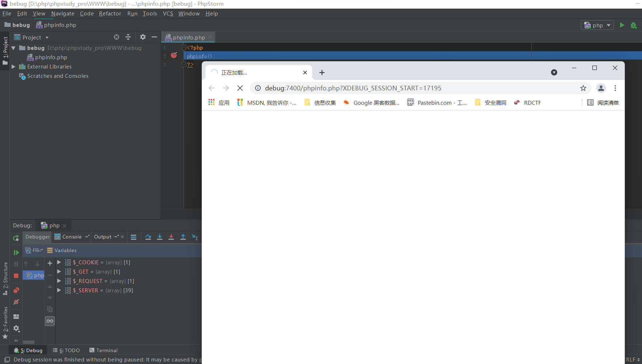The image size is (642, 364).
Task: Close the php debug session tab
Action: pos(65,226)
